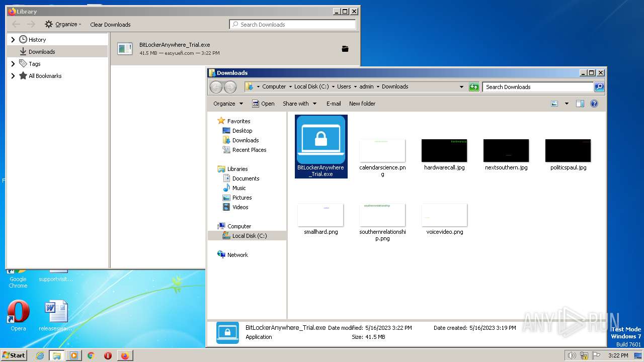The width and height of the screenshot is (644, 362).
Task: Open Organize menu in Library window
Action: [x=63, y=24]
